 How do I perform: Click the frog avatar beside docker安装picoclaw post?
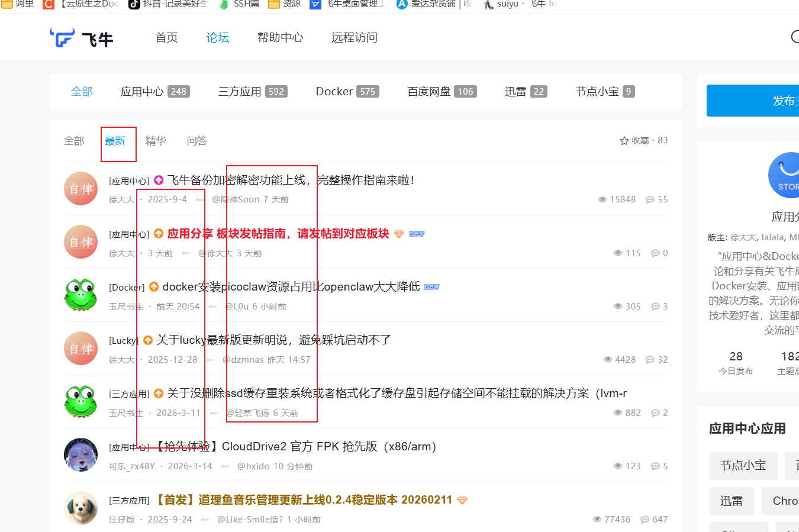tap(80, 295)
